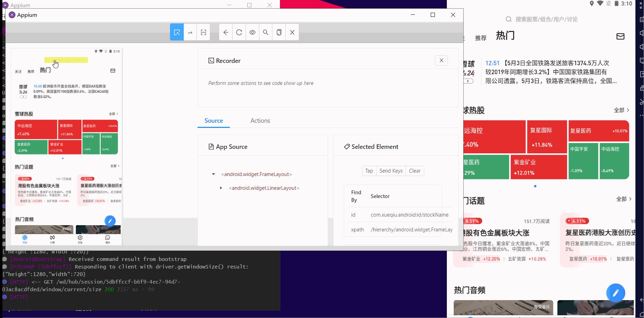
Task: Click the xpath selector value
Action: point(411,230)
